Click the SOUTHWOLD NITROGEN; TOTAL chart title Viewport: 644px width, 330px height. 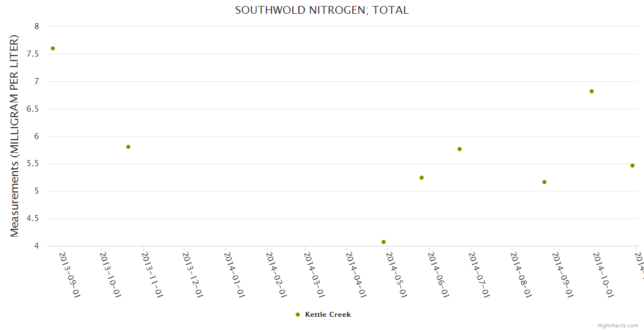point(322,10)
